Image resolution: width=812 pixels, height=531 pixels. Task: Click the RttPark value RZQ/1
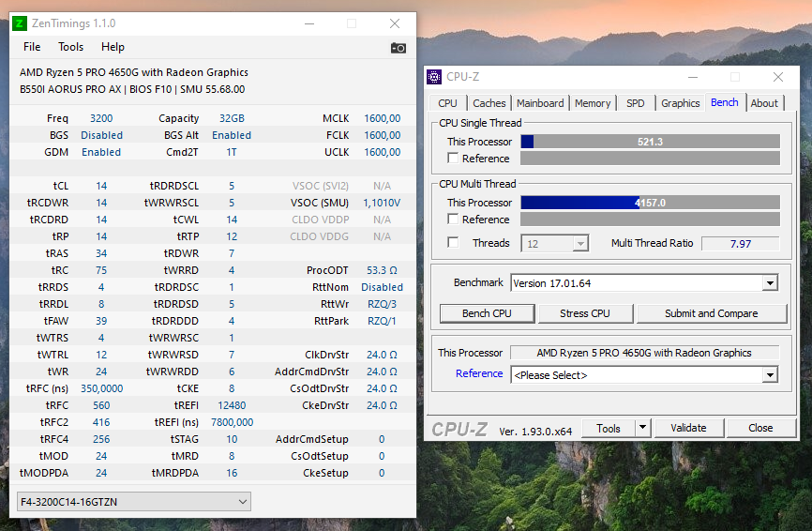(x=382, y=321)
